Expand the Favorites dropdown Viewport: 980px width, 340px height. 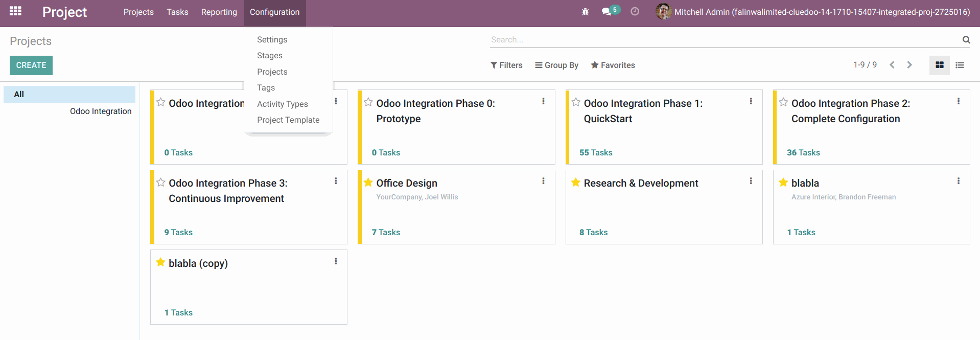[x=613, y=65]
